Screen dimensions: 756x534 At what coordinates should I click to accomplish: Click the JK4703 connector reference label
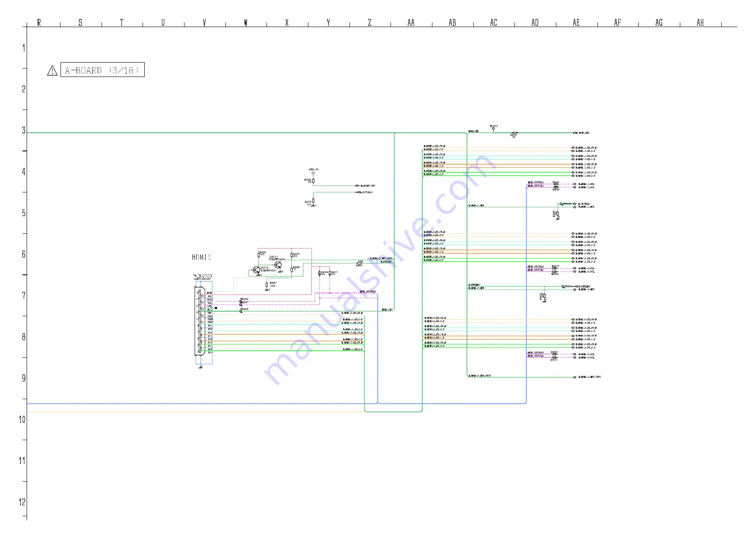pos(203,276)
